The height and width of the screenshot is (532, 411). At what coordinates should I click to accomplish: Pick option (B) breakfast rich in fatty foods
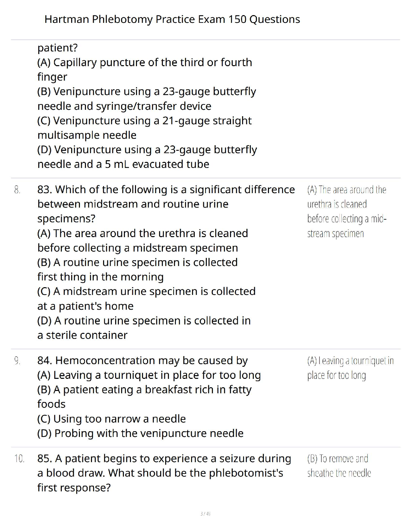pyautogui.click(x=144, y=397)
